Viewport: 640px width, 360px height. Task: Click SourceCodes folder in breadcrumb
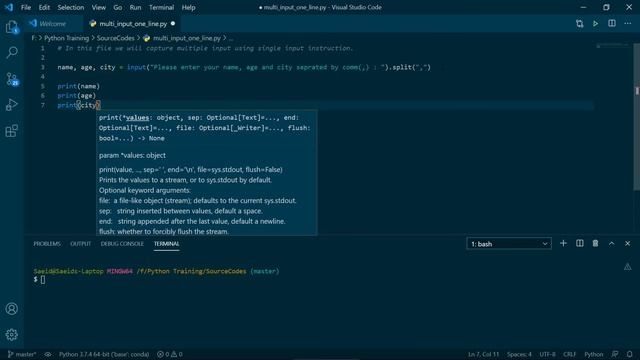116,38
